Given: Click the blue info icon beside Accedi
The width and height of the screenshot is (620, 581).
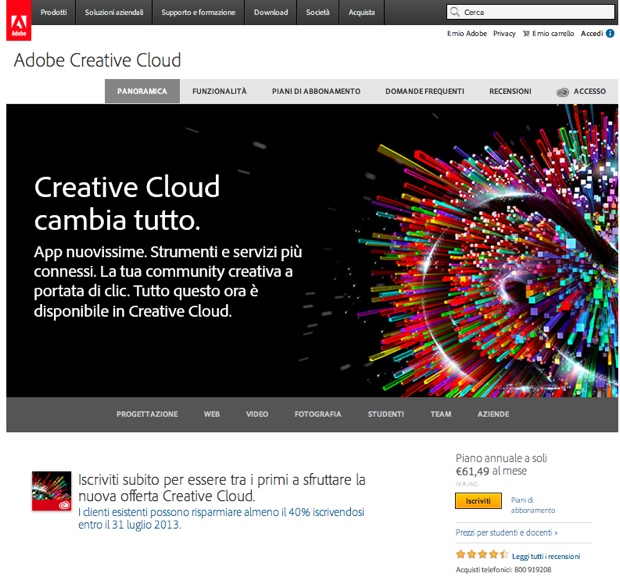Looking at the screenshot, I should tap(610, 33).
